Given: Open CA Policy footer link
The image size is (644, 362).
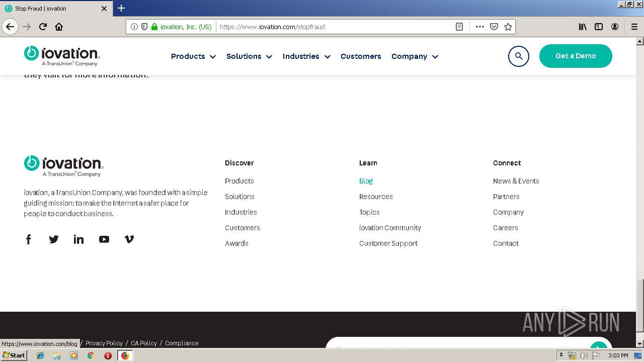Looking at the screenshot, I should click(144, 343).
